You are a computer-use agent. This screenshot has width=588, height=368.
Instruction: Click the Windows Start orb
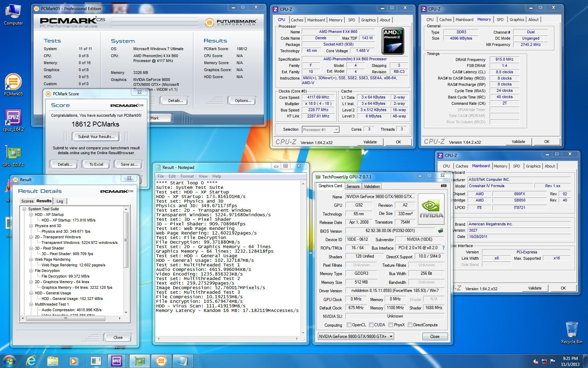(x=9, y=361)
